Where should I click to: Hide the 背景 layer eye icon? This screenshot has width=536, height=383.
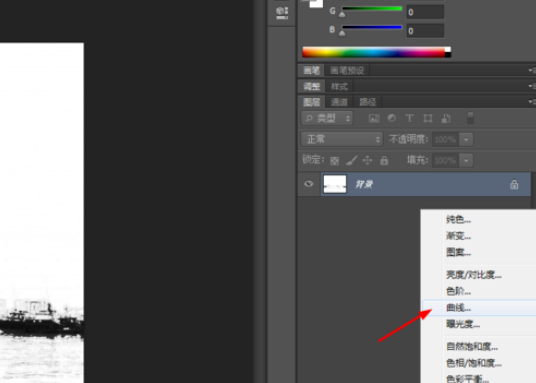(x=308, y=184)
